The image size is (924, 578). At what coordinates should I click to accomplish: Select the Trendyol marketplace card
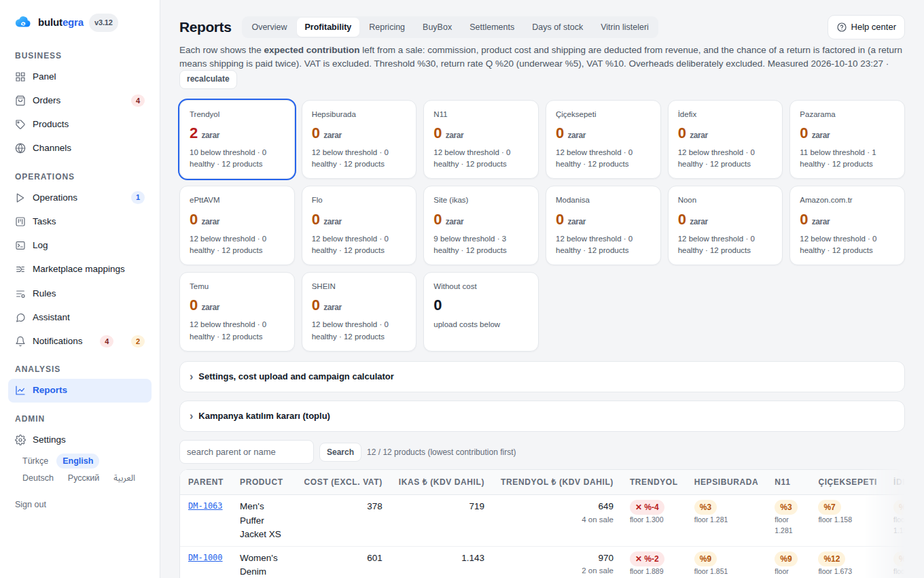(237, 139)
